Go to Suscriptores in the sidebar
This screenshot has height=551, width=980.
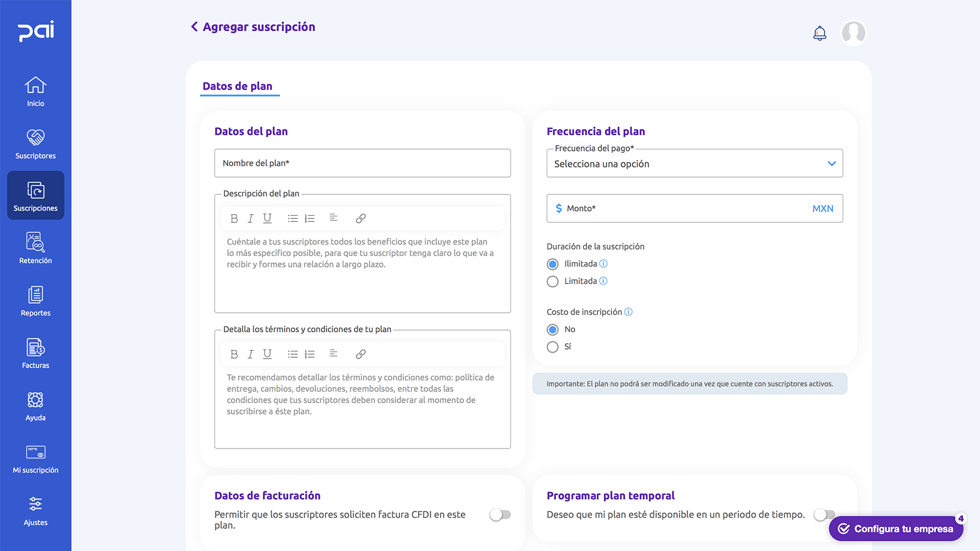pyautogui.click(x=35, y=144)
